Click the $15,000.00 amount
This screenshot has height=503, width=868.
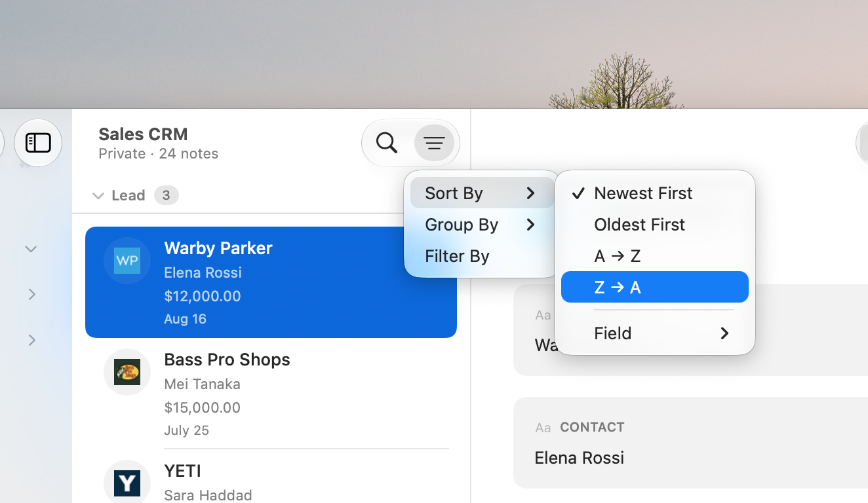tap(203, 407)
